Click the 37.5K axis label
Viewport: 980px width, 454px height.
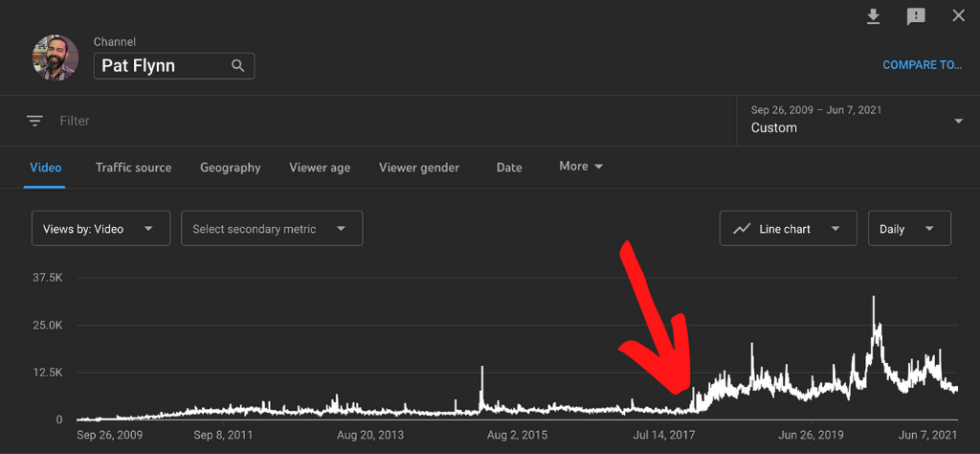[48, 278]
